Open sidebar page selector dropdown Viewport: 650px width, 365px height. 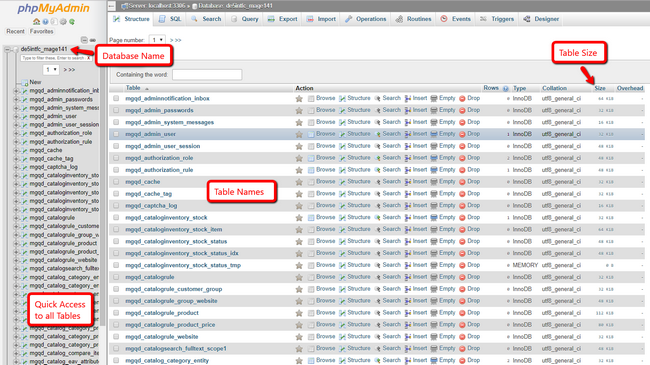pyautogui.click(x=51, y=70)
